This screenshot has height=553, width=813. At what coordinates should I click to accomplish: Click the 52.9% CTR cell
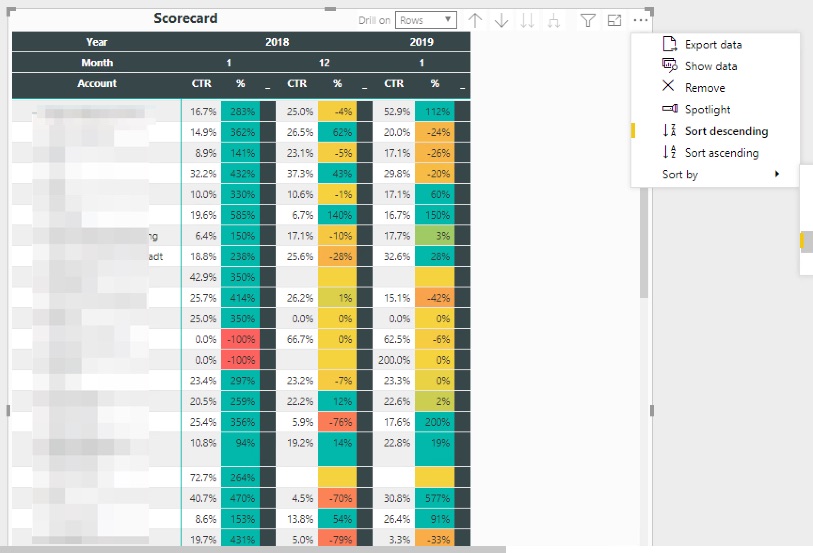(394, 111)
